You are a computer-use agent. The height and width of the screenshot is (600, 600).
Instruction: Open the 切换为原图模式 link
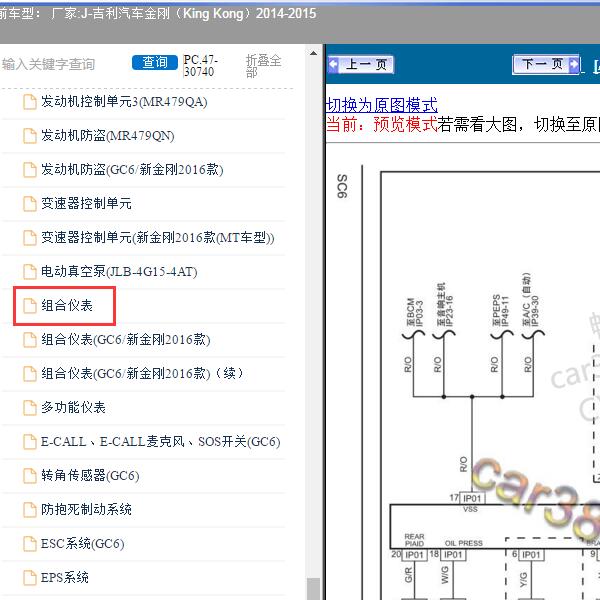(x=382, y=105)
